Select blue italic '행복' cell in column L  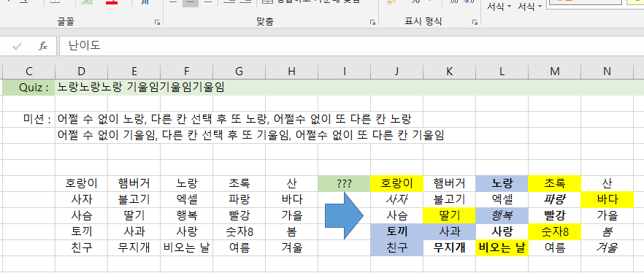[502, 215]
